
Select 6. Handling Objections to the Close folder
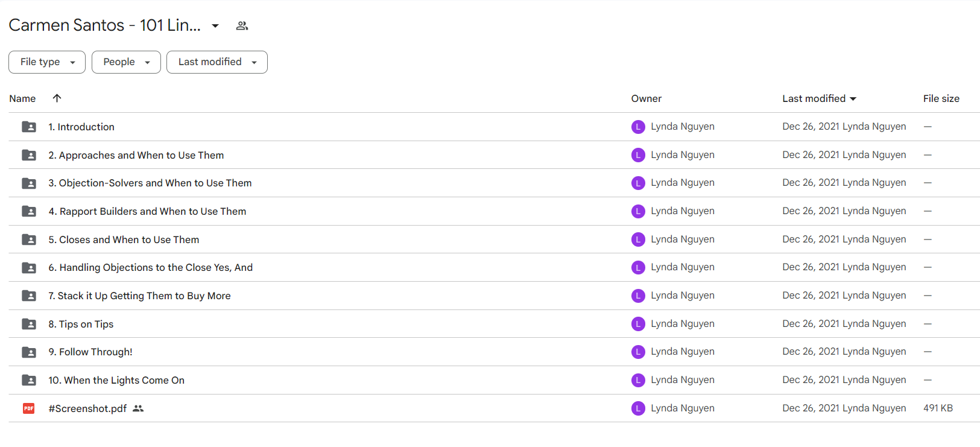click(151, 267)
